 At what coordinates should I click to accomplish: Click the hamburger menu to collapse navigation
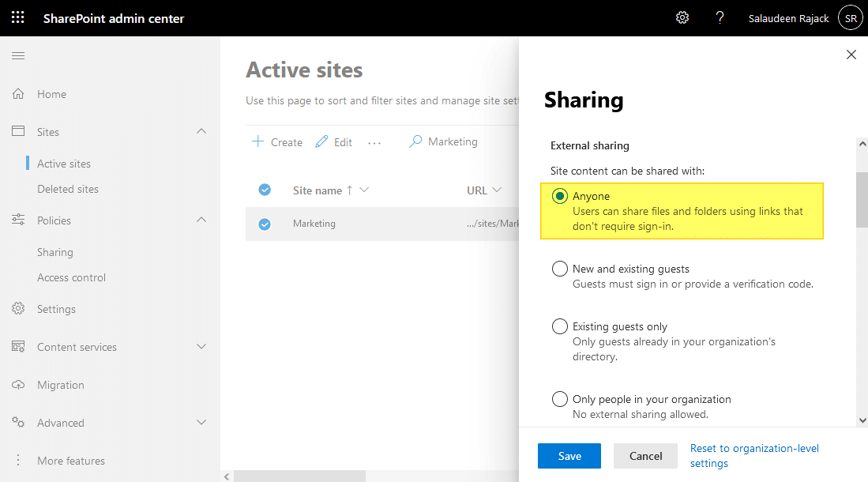point(17,55)
